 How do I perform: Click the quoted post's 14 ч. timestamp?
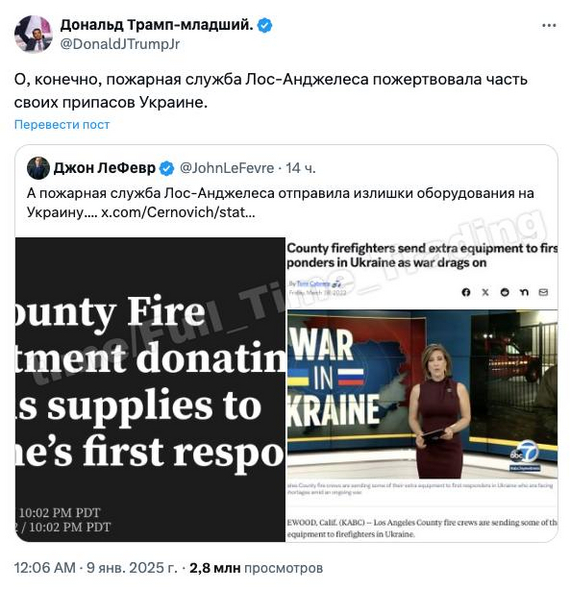(301, 168)
